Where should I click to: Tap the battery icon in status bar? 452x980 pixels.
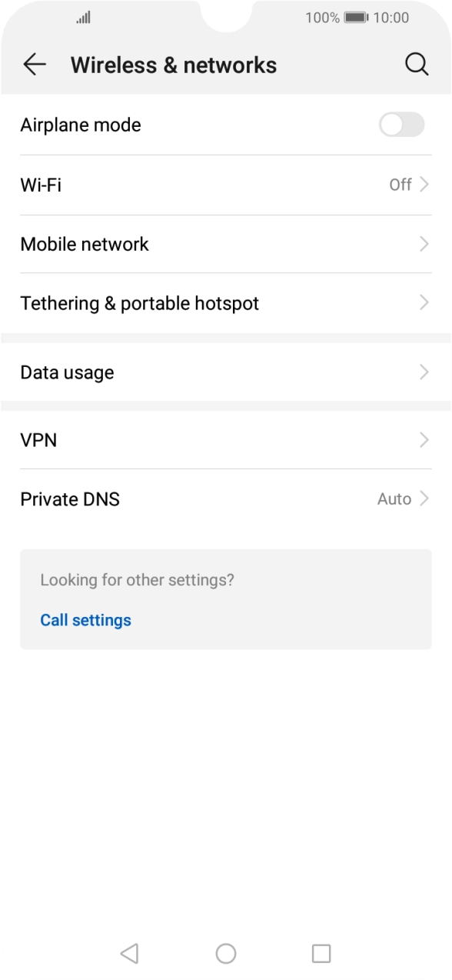click(358, 17)
